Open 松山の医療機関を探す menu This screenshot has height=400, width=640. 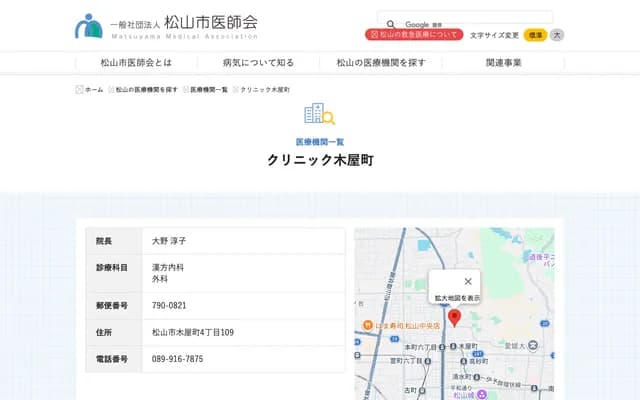(x=381, y=62)
